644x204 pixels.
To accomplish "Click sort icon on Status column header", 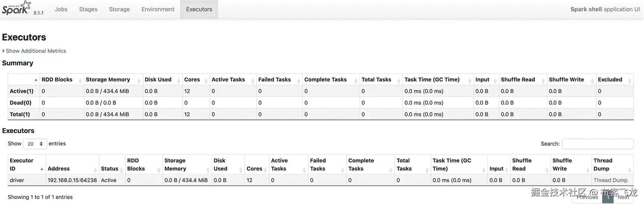I will (x=121, y=170).
